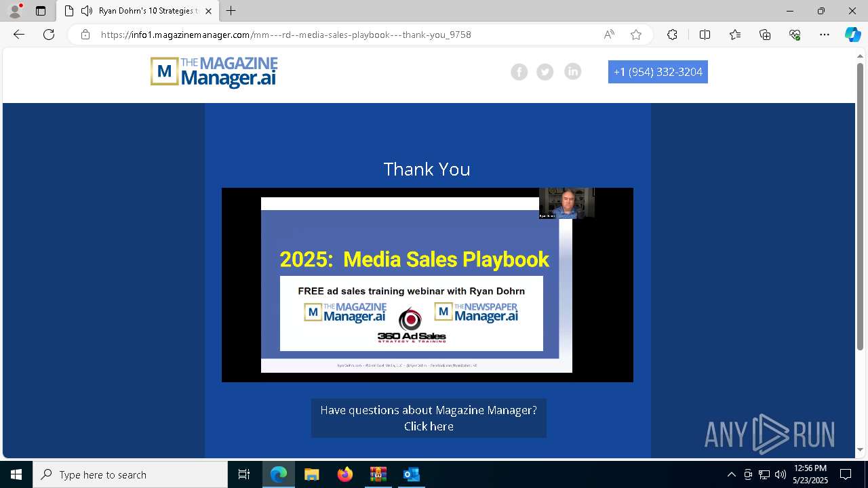The image size is (868, 488).
Task: Refresh the current page
Action: 49,35
